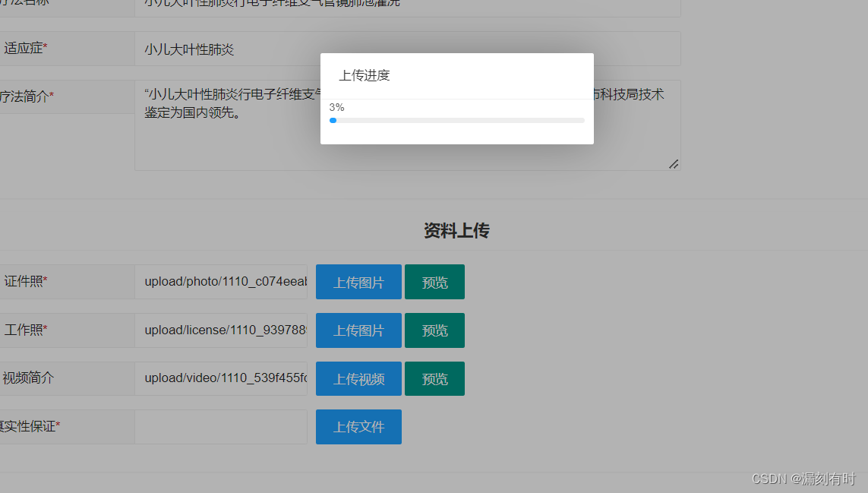
Task: Click the 预览 button next to 证件照
Action: [x=434, y=281]
